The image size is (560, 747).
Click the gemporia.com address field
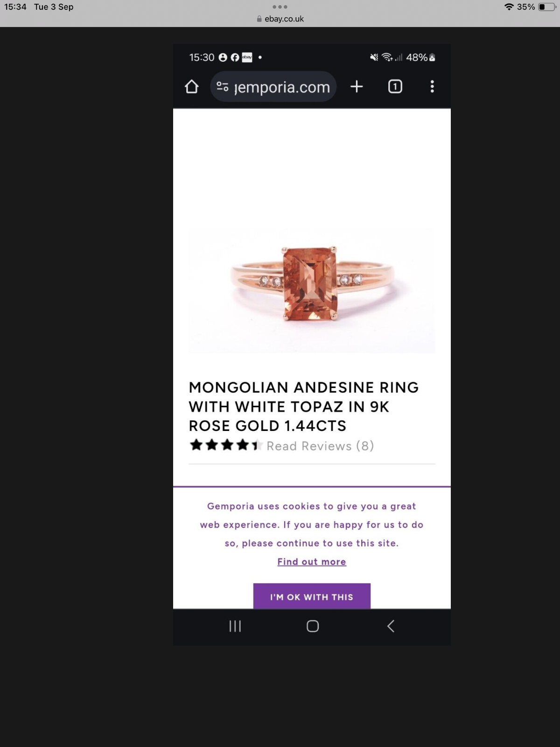click(x=273, y=86)
